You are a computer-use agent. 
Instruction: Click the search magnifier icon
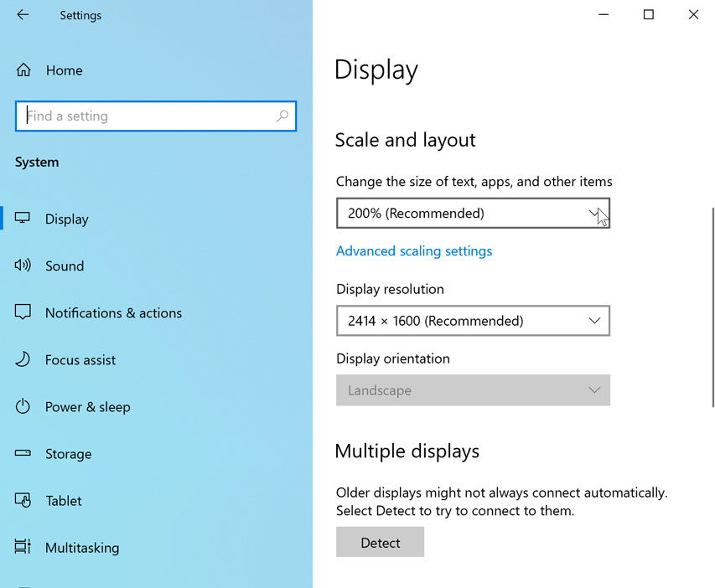click(282, 116)
